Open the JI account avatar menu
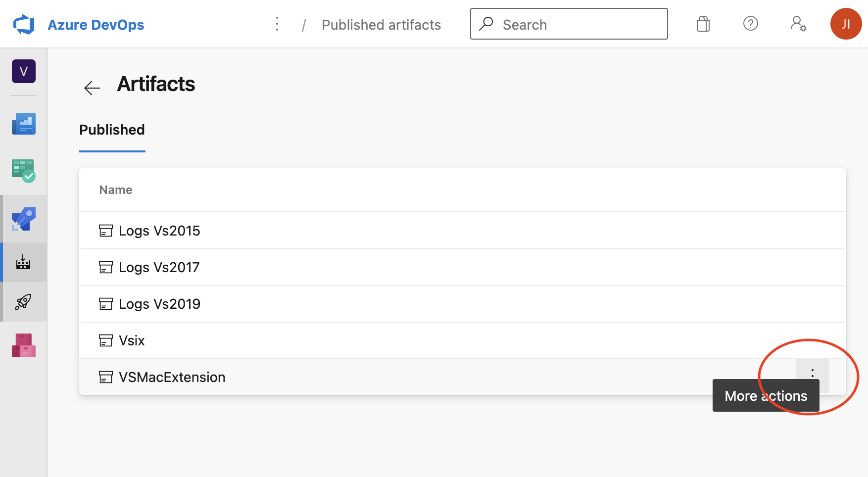Screen dimensions: 868x477 (x=846, y=24)
